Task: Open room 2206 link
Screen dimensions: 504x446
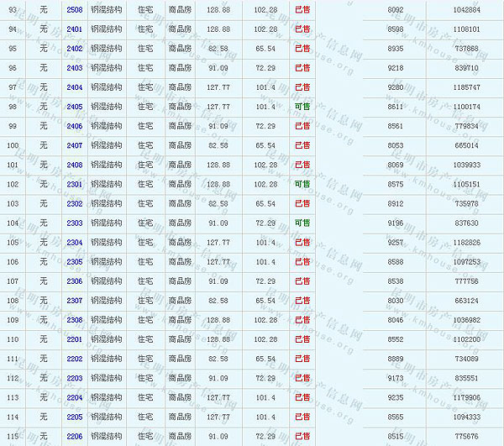Action: click(75, 436)
